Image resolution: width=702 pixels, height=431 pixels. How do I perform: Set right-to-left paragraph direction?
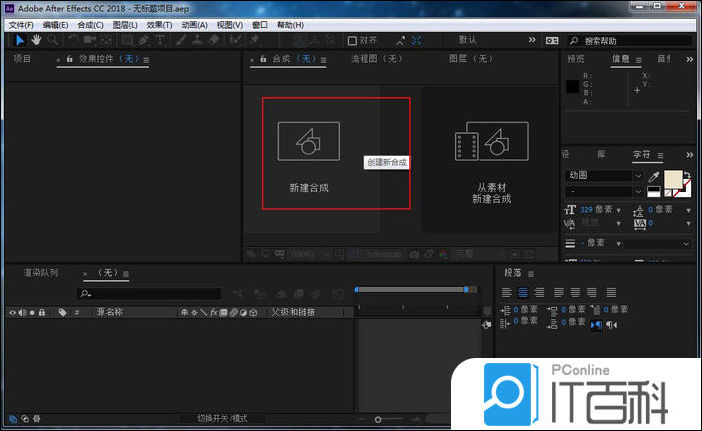pos(612,325)
